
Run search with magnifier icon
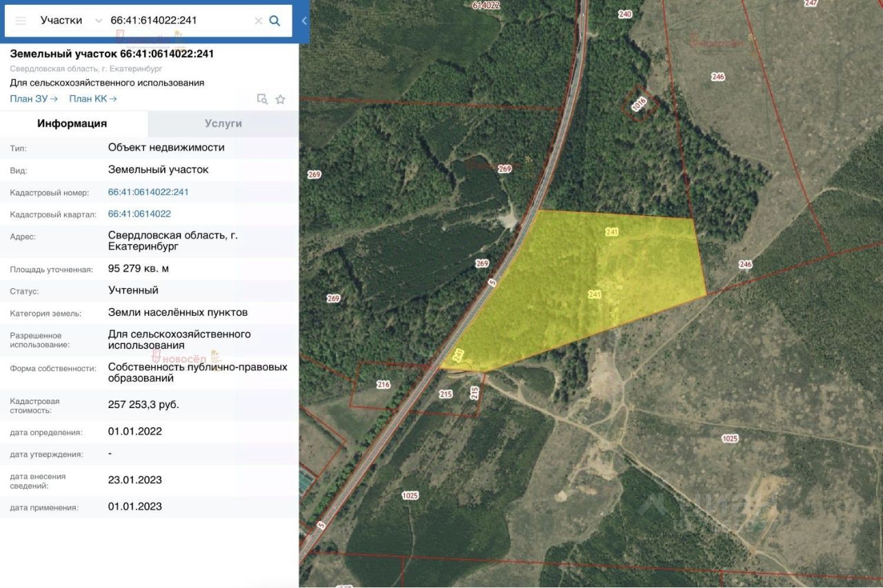click(275, 21)
